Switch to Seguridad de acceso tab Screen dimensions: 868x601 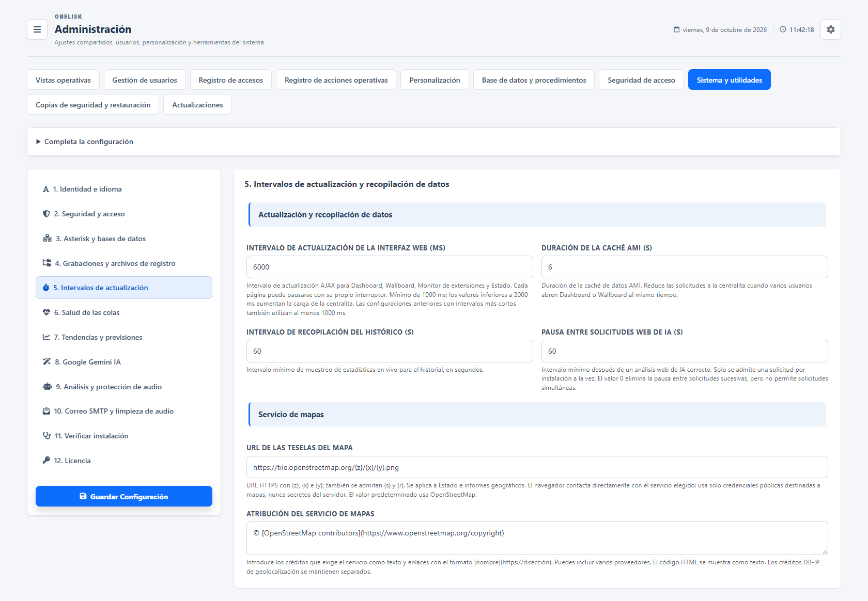tap(641, 80)
